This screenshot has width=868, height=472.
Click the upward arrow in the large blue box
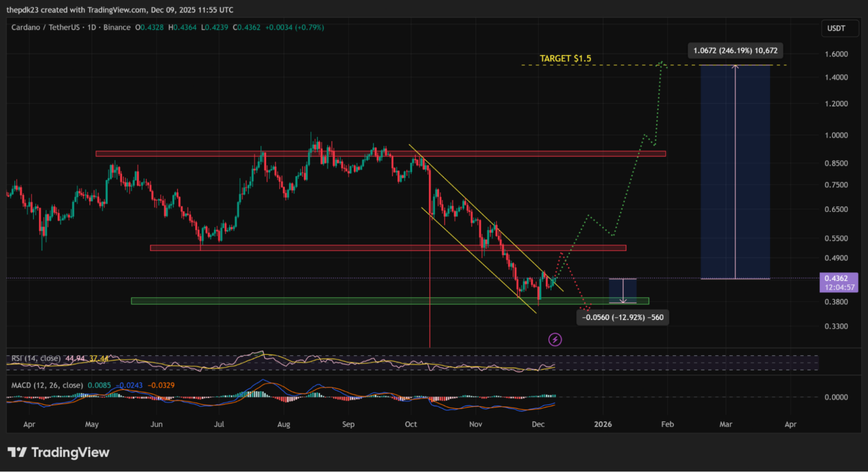[735, 67]
